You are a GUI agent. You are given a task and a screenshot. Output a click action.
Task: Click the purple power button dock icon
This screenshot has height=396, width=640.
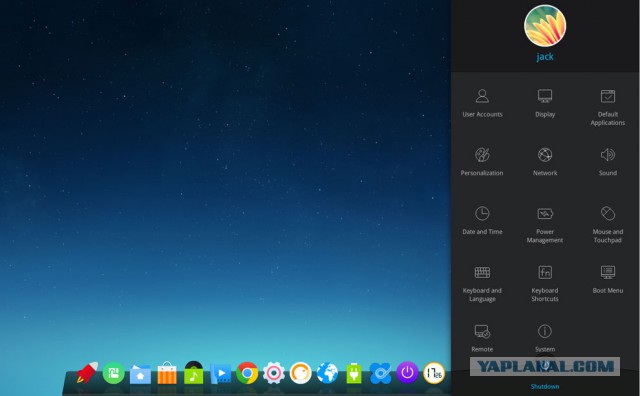pos(407,373)
